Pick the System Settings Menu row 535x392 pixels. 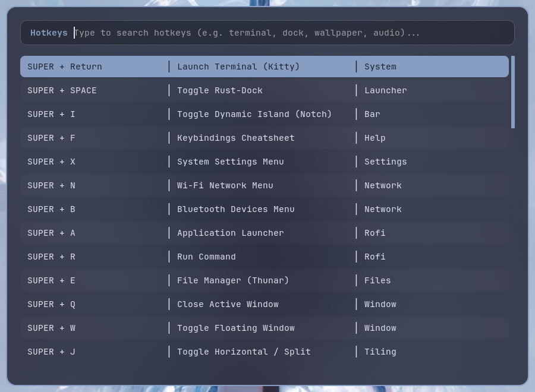265,162
